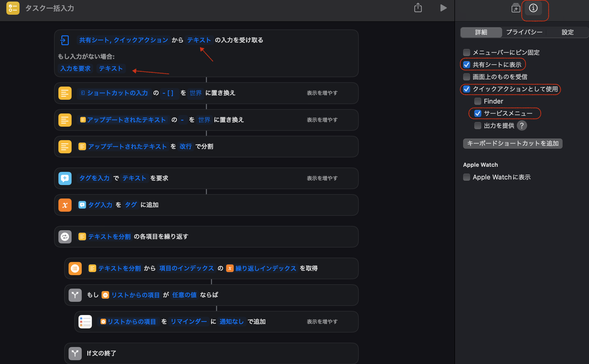Click the shortcut details info icon
Image resolution: width=589 pixels, height=364 pixels.
pos(533,8)
